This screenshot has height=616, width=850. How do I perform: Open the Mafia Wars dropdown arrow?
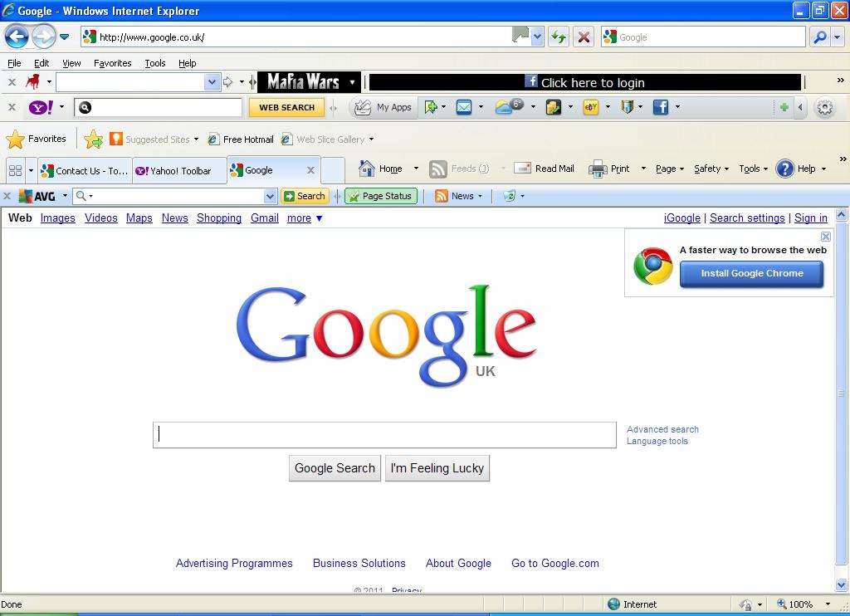click(x=352, y=82)
